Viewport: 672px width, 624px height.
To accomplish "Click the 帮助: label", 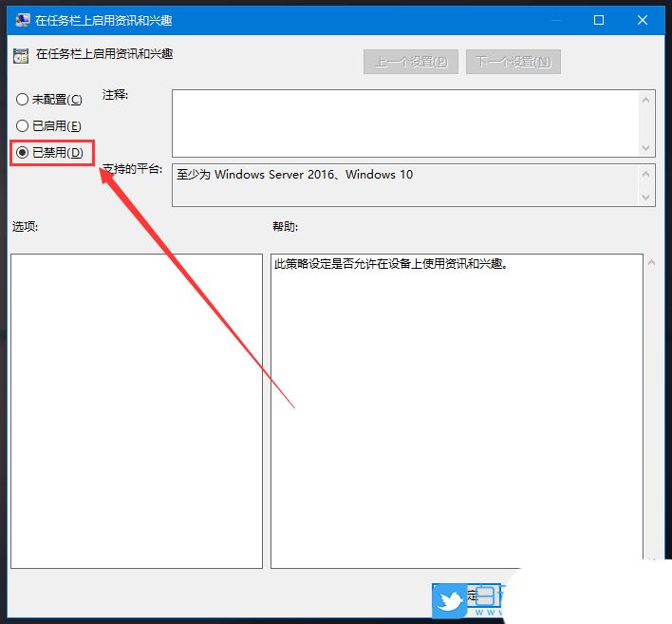I will click(x=285, y=226).
